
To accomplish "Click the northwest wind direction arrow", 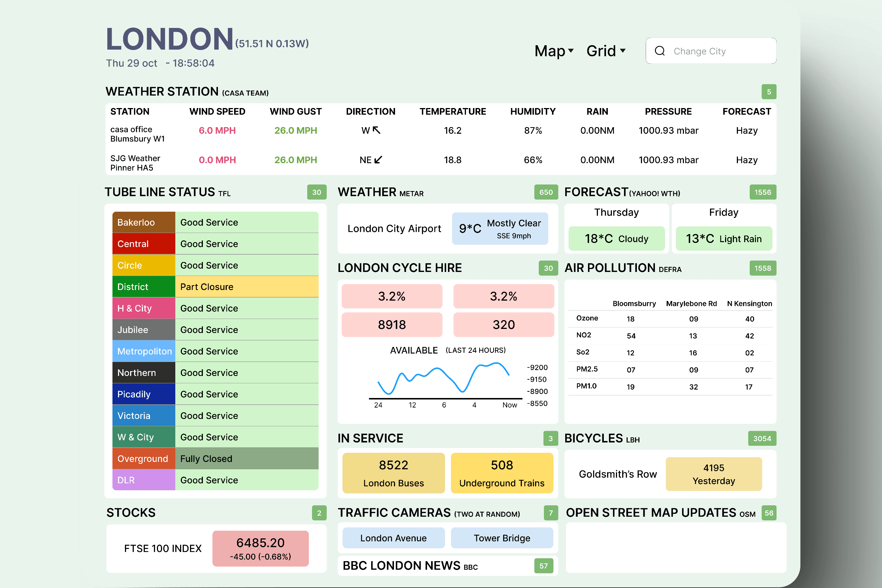I will point(376,130).
